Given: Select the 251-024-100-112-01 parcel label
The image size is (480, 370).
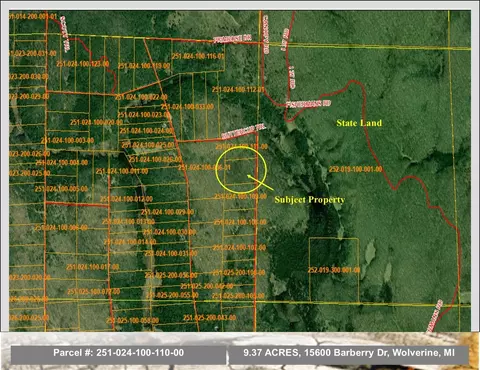Looking at the screenshot, I should click(x=238, y=90).
